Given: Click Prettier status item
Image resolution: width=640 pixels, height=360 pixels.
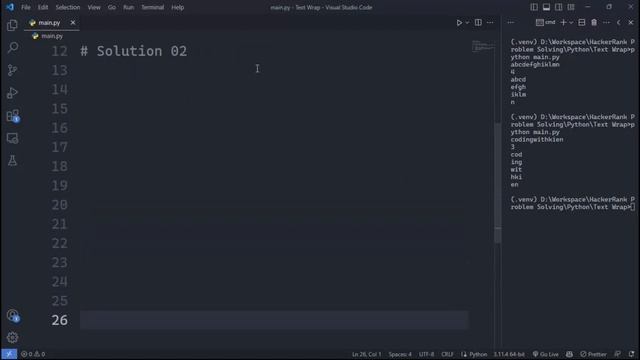Looking at the screenshot, I should [x=593, y=354].
